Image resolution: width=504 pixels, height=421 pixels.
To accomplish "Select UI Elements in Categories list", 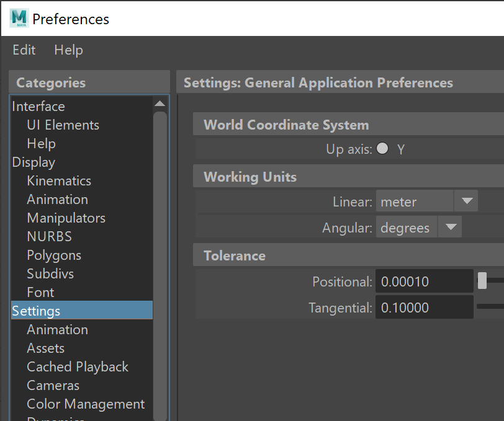I will (63, 125).
